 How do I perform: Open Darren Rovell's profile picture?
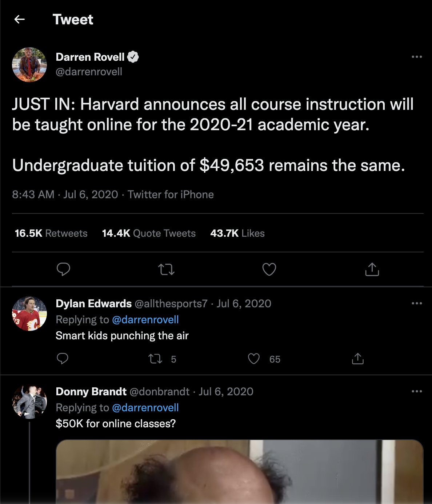pyautogui.click(x=29, y=65)
